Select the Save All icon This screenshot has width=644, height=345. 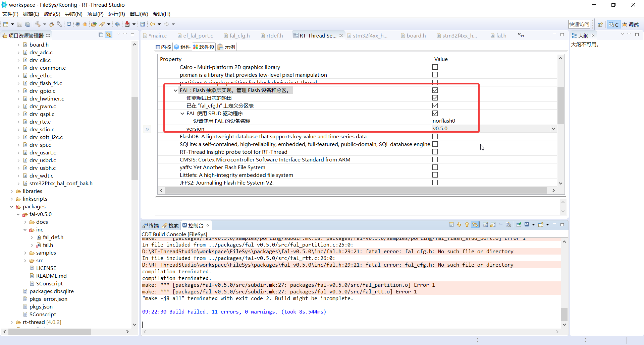(27, 24)
